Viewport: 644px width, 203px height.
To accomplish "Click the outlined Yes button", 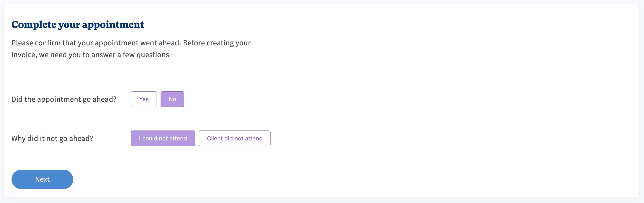I will tap(144, 99).
